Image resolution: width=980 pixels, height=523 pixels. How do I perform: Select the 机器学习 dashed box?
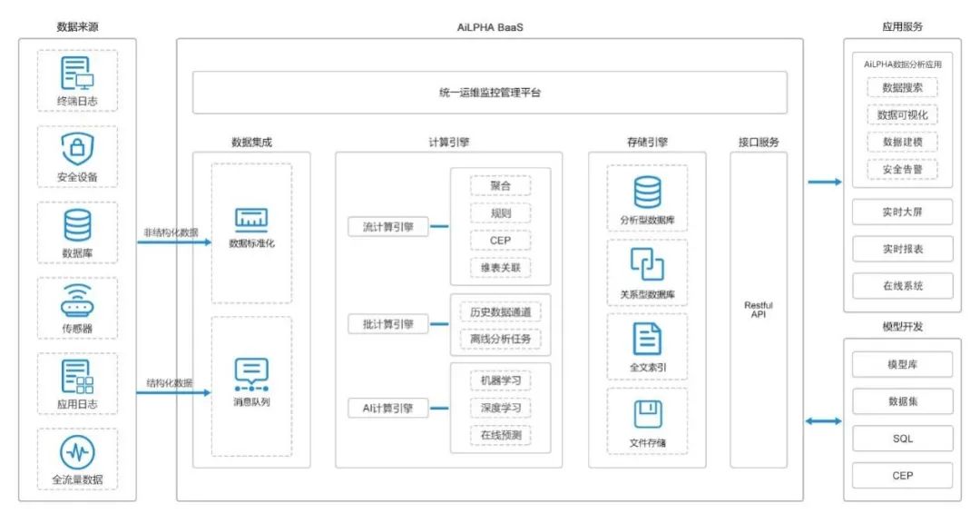pyautogui.click(x=500, y=380)
